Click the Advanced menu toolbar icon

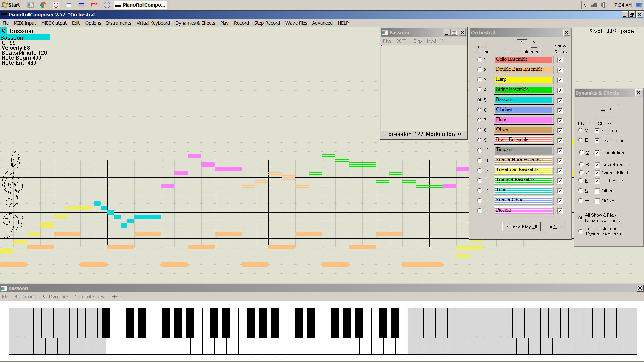point(322,23)
